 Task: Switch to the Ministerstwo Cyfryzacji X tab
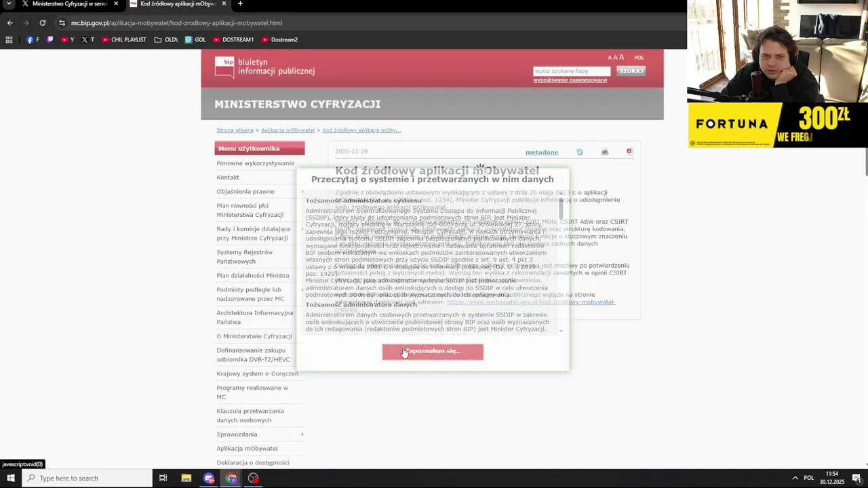click(x=65, y=4)
